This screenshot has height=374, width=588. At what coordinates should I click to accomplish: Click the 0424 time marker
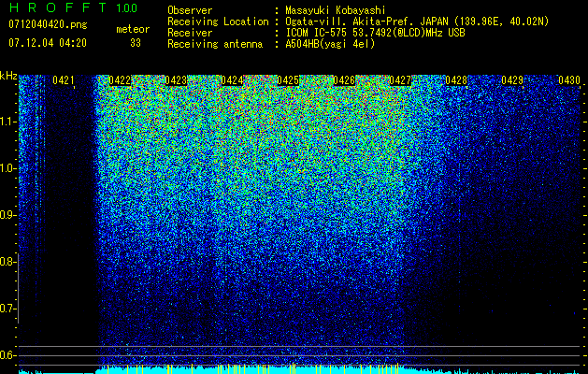[x=232, y=80]
